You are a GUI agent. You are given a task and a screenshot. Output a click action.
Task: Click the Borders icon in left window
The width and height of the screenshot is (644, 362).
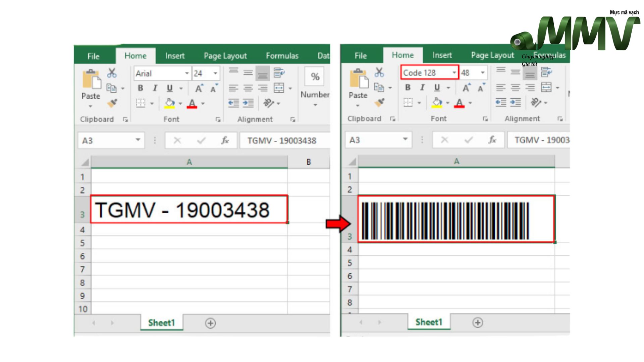tap(141, 103)
